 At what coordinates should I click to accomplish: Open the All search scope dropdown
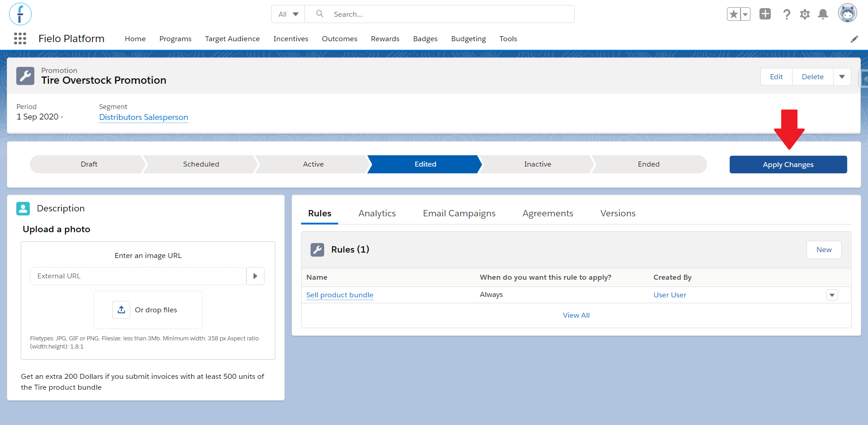[x=288, y=14]
